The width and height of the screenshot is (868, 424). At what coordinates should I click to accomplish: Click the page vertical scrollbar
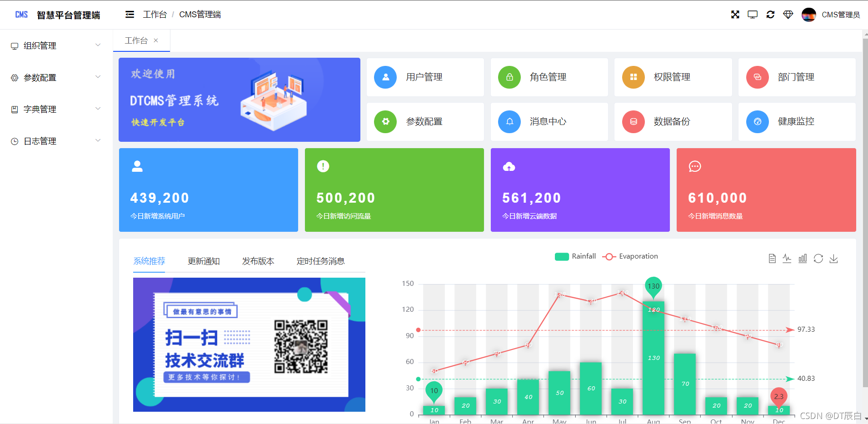(865, 212)
